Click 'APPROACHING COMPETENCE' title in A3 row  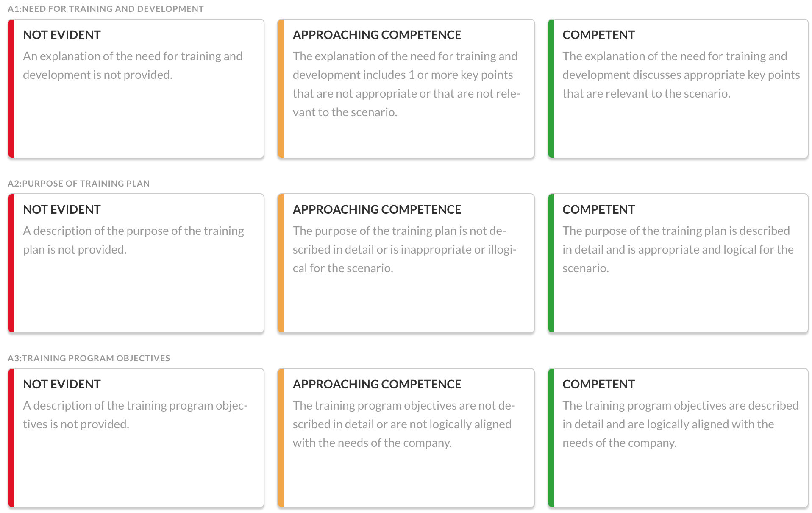point(377,384)
